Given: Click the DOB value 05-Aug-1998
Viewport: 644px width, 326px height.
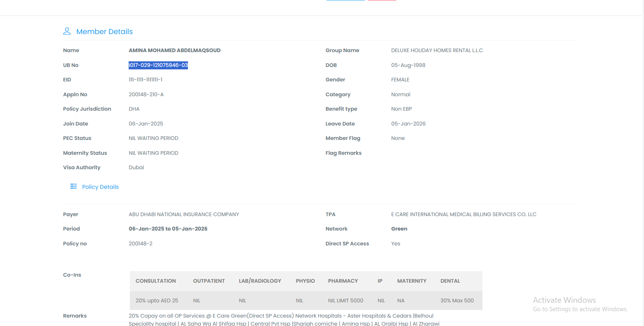Looking at the screenshot, I should (x=408, y=65).
